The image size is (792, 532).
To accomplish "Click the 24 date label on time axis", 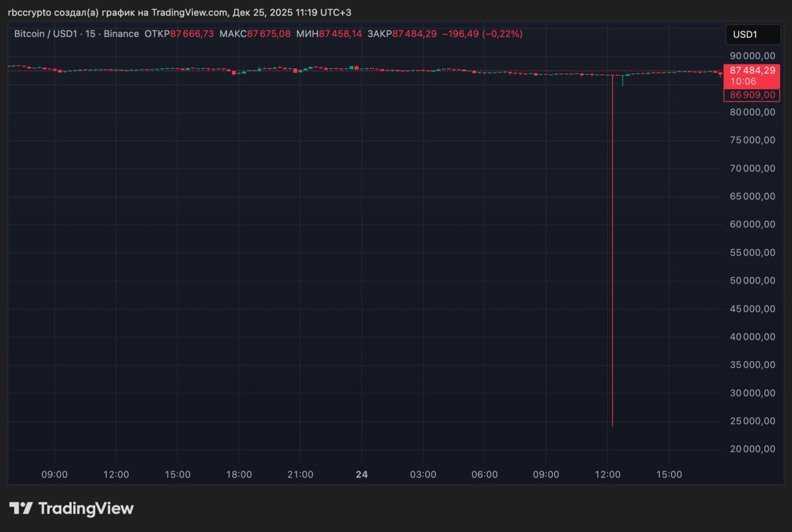I will (x=362, y=474).
